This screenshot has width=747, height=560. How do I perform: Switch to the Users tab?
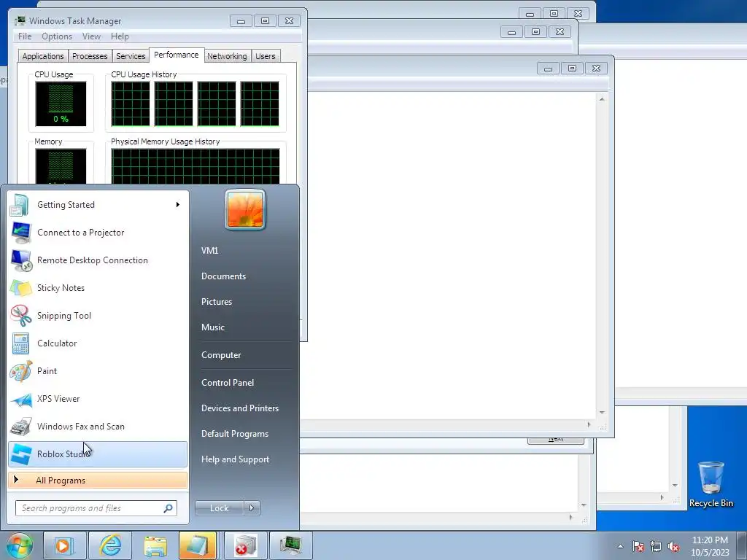point(265,56)
